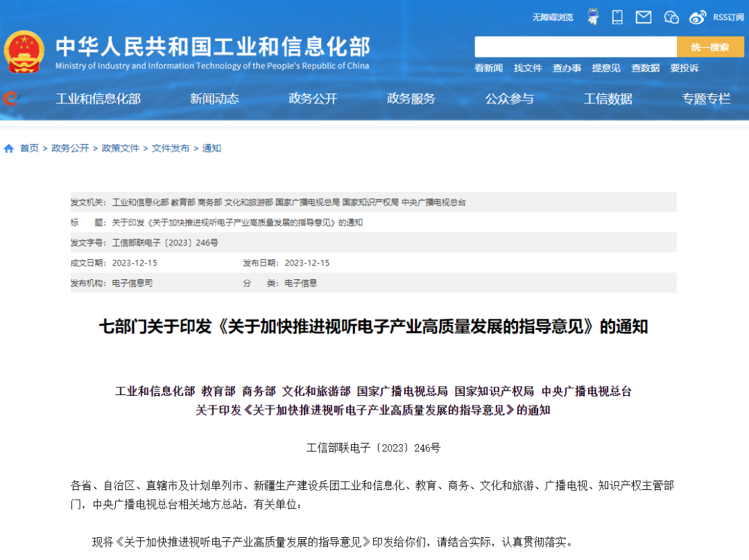Viewport: 749px width, 560px height.
Task: Click the RSS订阅 link
Action: point(728,17)
